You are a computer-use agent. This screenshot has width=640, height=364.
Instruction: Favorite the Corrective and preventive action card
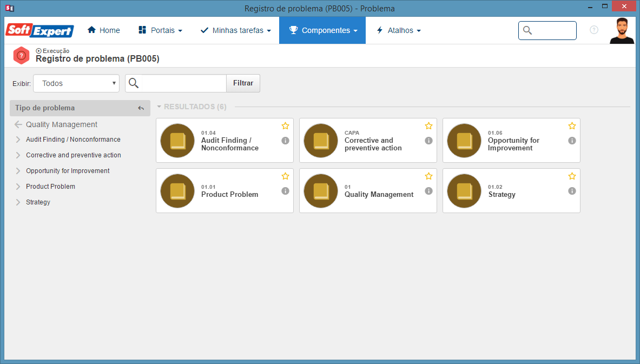428,125
